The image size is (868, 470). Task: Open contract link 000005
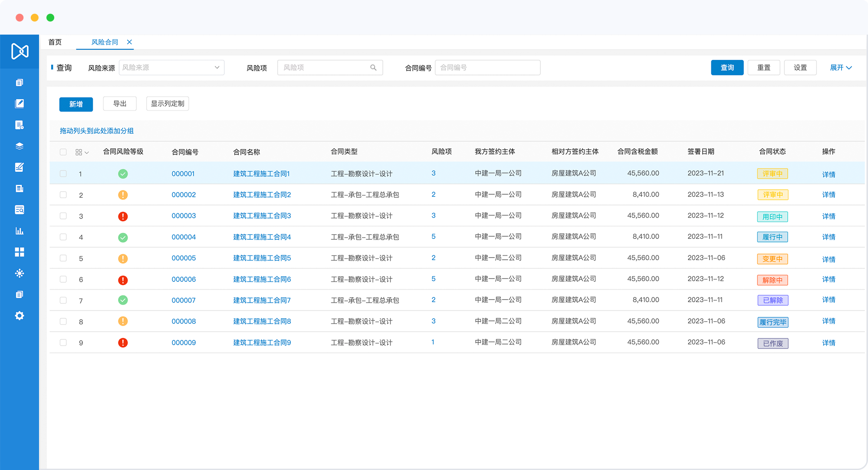(x=184, y=258)
